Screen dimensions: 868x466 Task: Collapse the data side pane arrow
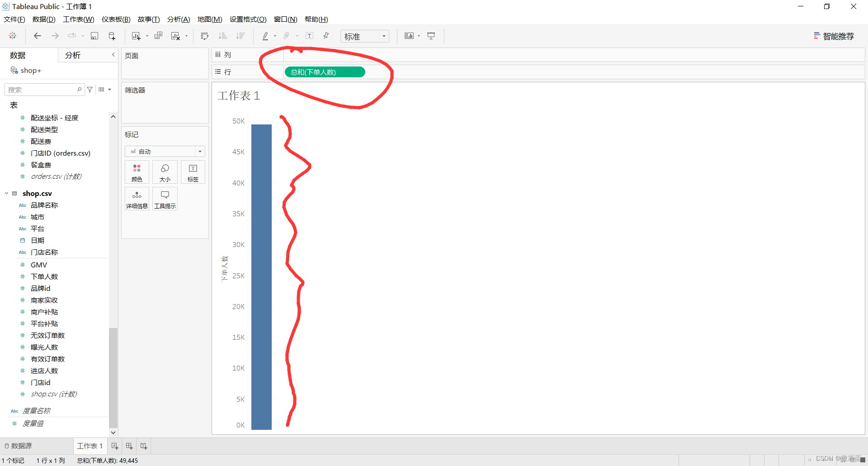113,55
